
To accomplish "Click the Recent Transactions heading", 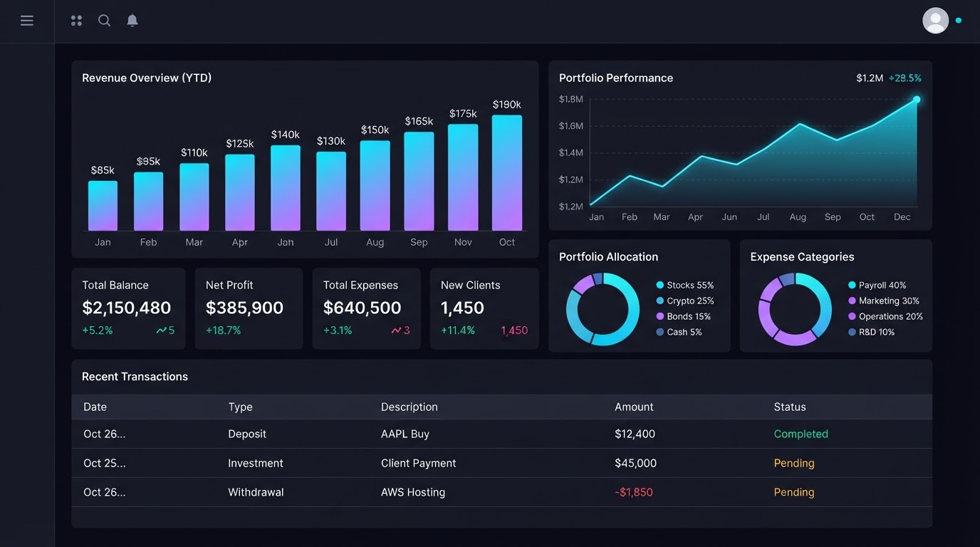I will point(135,377).
